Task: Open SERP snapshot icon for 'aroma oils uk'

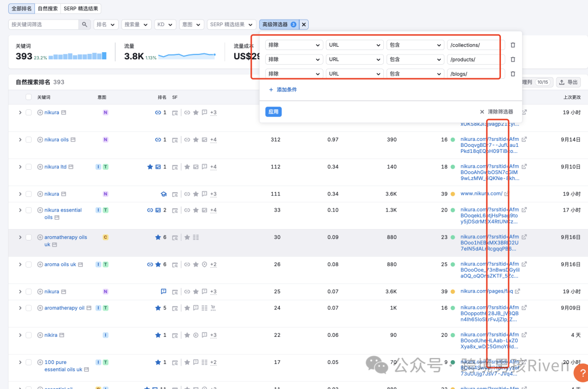Action: tap(175, 265)
